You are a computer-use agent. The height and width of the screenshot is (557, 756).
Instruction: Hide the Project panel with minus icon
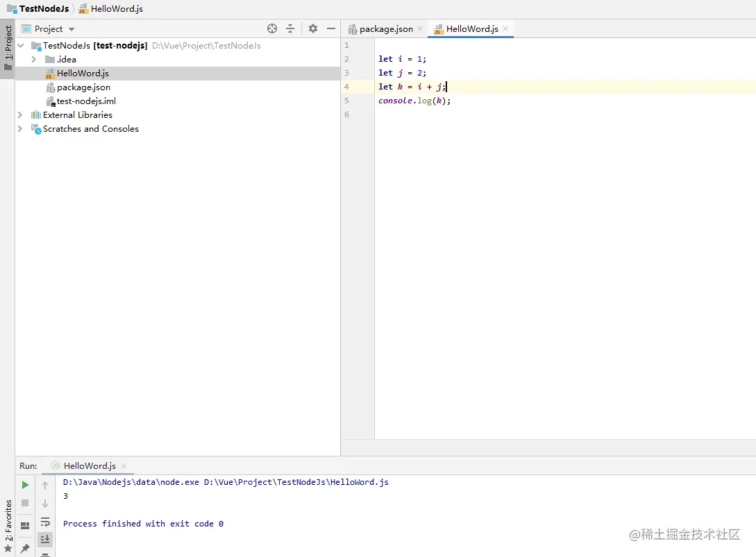point(330,28)
